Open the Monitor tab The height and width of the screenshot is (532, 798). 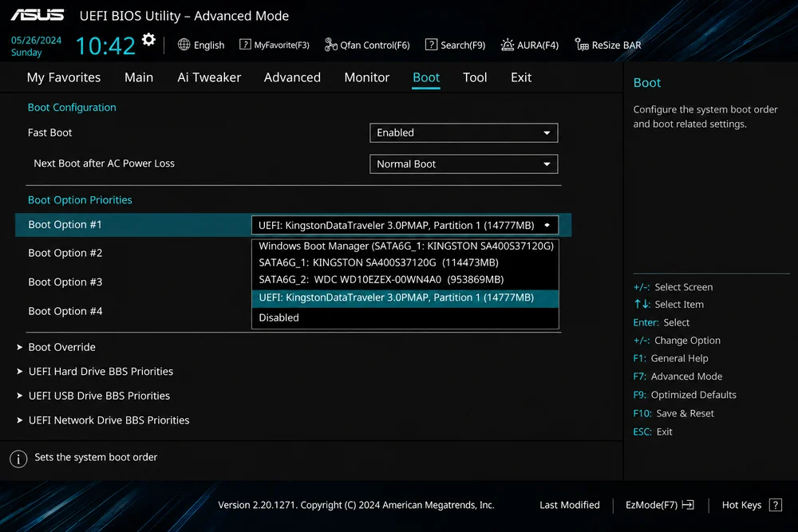(x=367, y=77)
